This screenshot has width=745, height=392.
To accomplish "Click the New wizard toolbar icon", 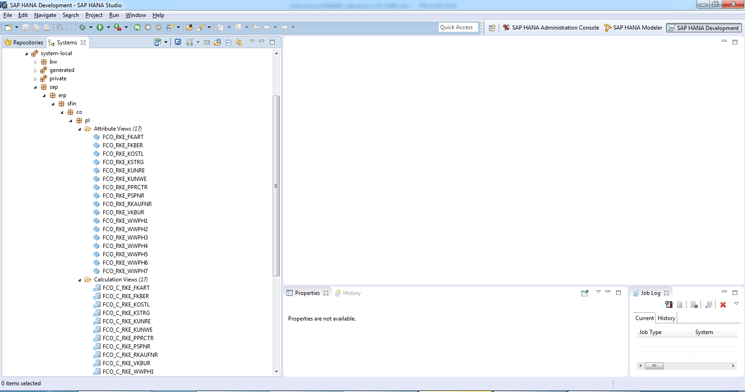I will tap(8, 28).
